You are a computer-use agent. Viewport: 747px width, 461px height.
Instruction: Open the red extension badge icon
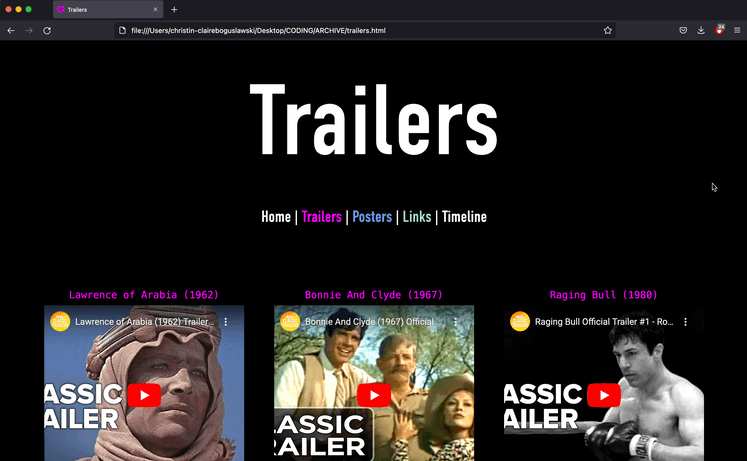[x=719, y=30]
